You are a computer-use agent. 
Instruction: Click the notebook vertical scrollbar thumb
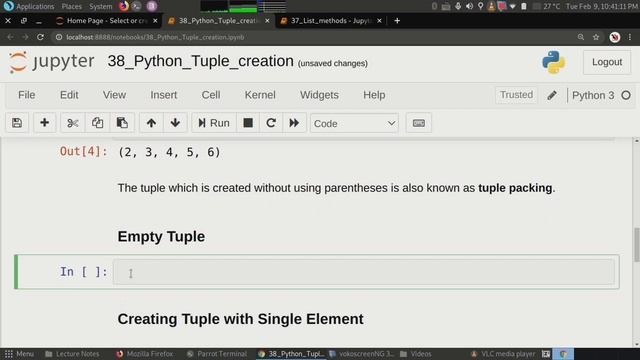tap(636, 244)
